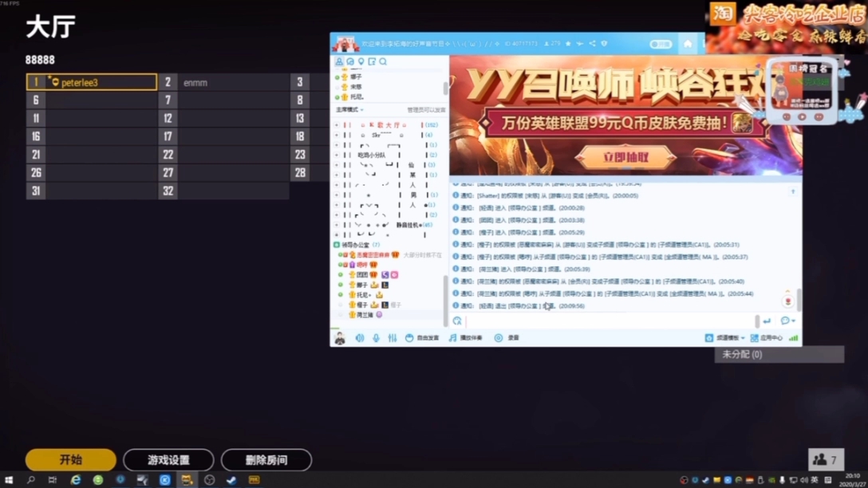Click the font/emoji icon left of chat input
Screen dimensions: 868x488
coord(457,321)
